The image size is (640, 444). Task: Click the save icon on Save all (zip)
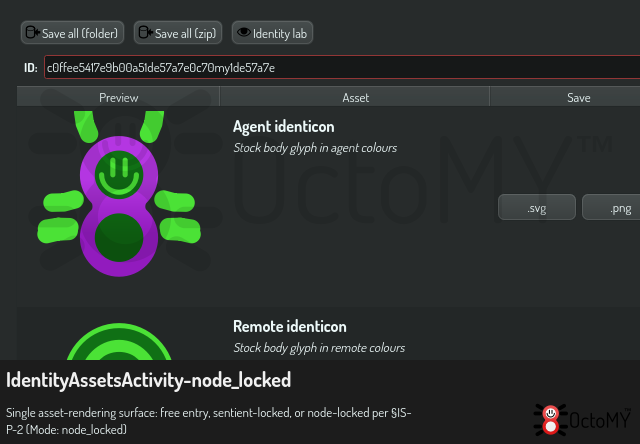point(145,32)
